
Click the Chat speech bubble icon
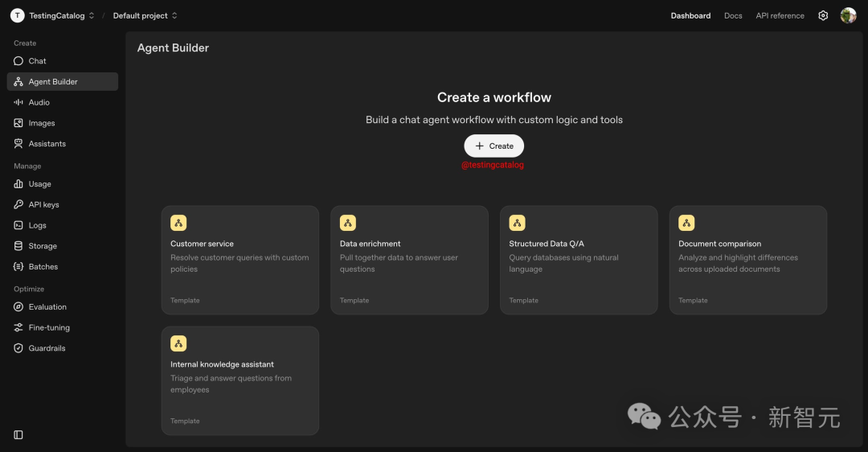18,61
